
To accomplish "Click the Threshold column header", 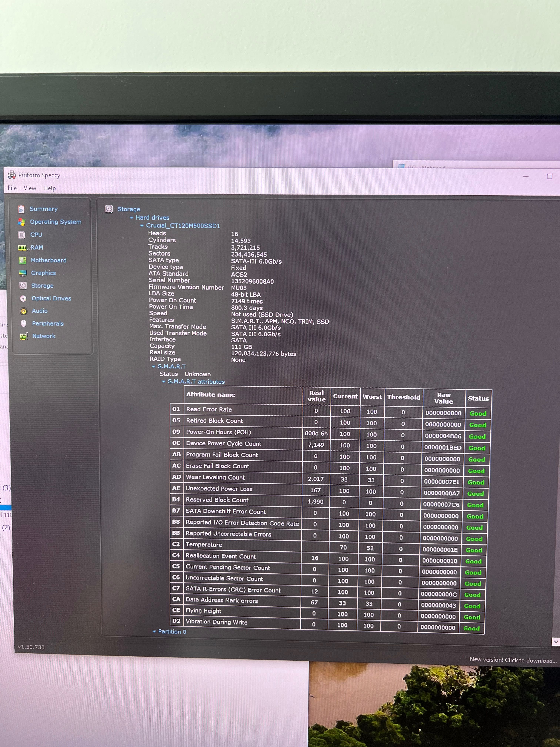I will click(403, 397).
